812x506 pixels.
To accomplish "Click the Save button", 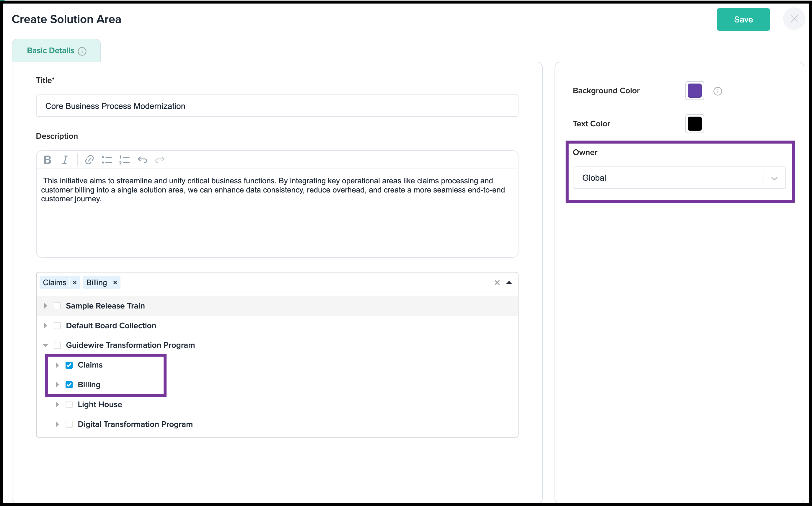I will (x=743, y=19).
